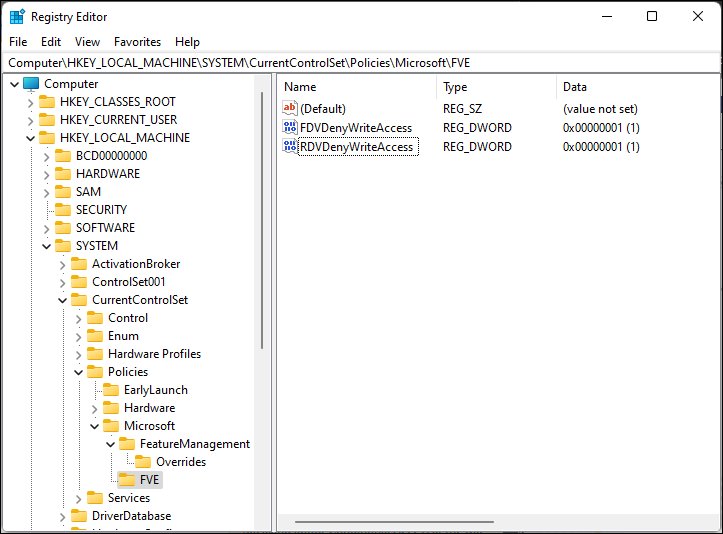Expand HKEY_CLASSES_ROOT hive
The image size is (723, 534).
click(x=30, y=102)
